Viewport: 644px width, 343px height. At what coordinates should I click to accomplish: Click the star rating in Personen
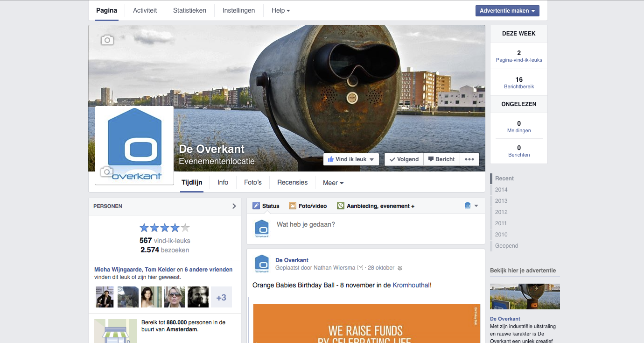pos(165,228)
